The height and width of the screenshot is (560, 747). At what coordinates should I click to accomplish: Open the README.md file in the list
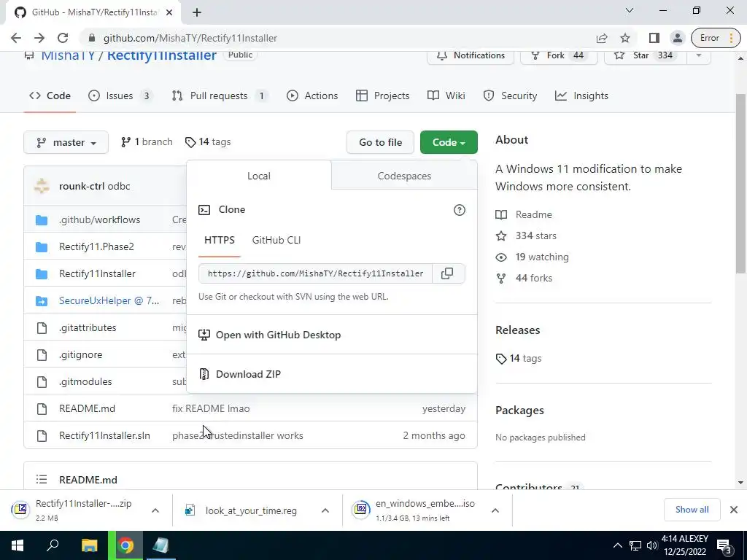[x=88, y=408]
